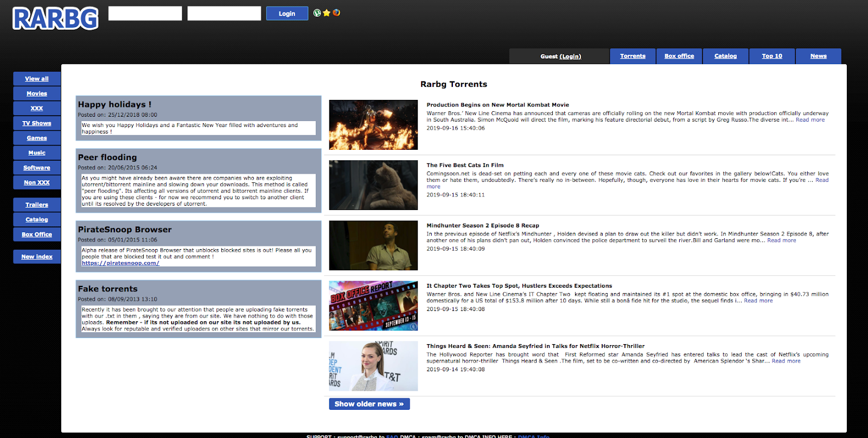Select Movies category in sidebar
Screen dimensions: 868x438
[37, 93]
